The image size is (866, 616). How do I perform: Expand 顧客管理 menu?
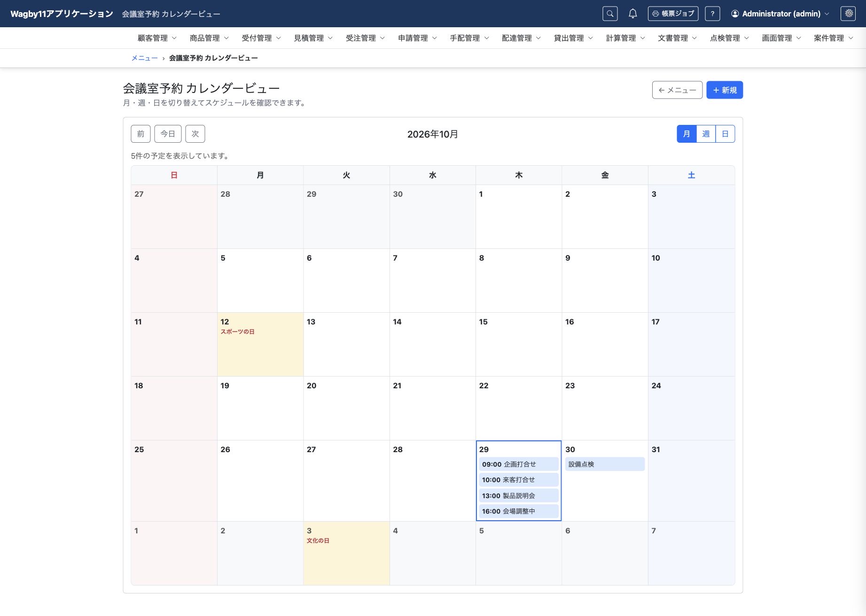coord(157,38)
